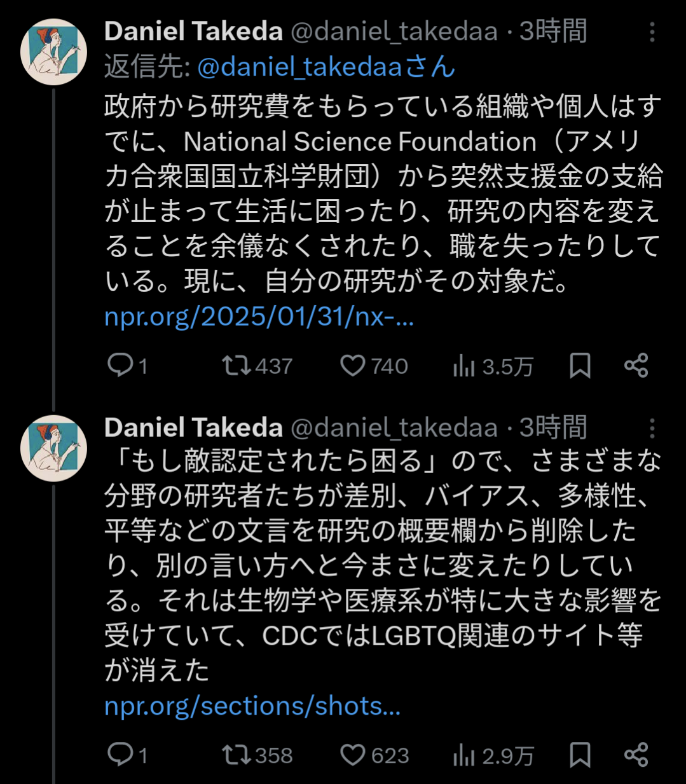Image resolution: width=686 pixels, height=784 pixels.
Task: Retweet the first tweet with 437 reposts
Action: click(237, 366)
